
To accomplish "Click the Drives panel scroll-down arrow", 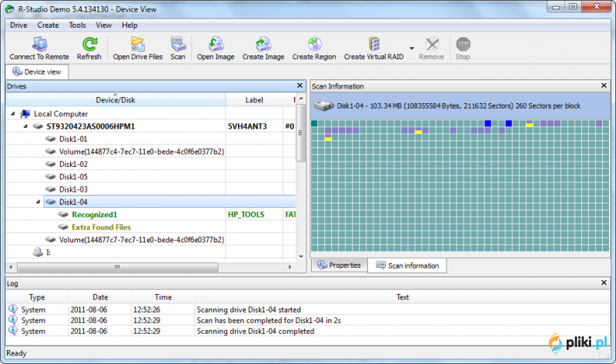I will (301, 256).
